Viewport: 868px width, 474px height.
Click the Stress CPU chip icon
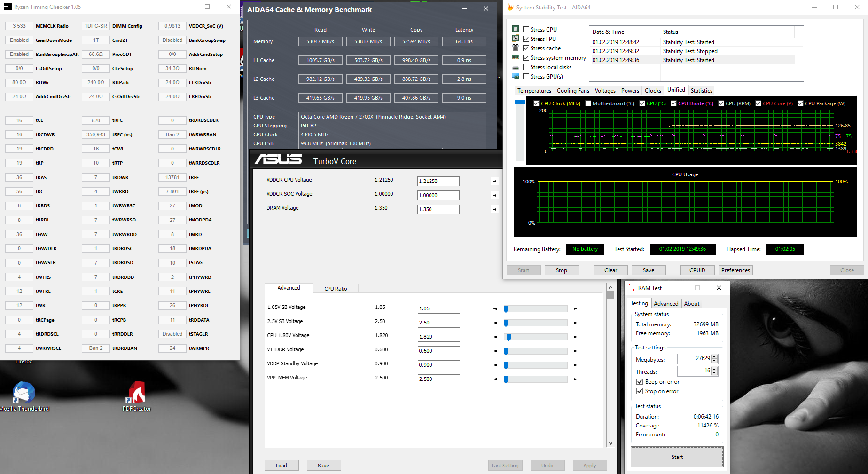516,29
